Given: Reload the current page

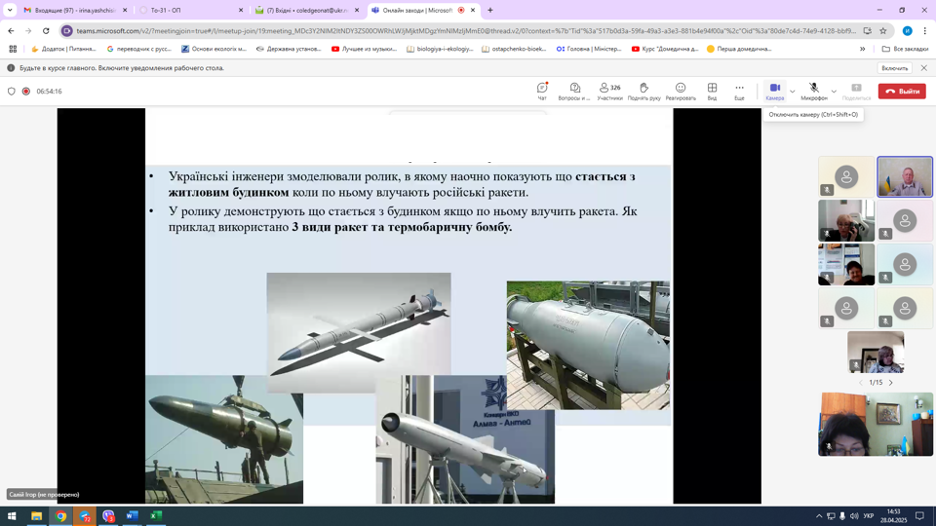Looking at the screenshot, I should click(46, 30).
